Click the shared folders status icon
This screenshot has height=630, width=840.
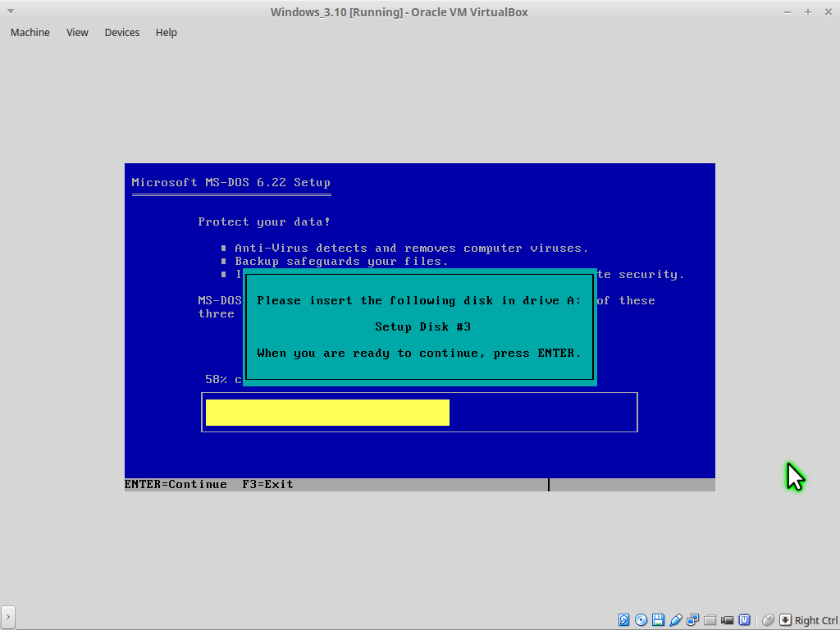[x=710, y=620]
